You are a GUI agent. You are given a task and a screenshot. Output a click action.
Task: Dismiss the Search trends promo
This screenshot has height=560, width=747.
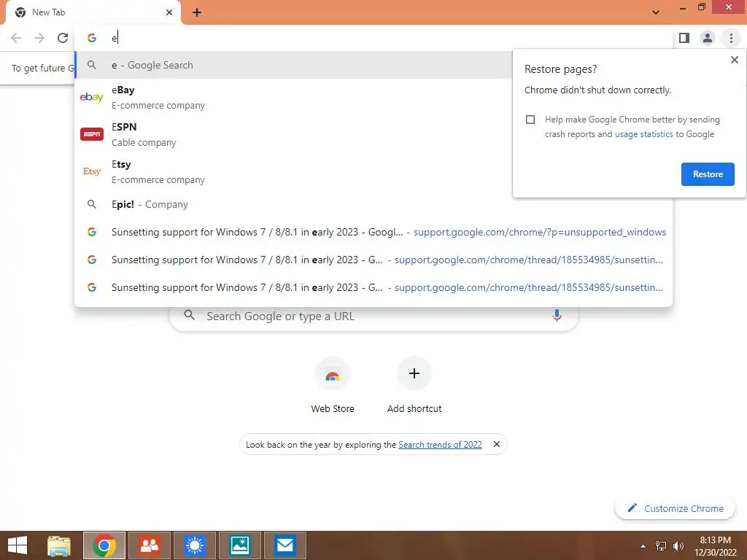tap(496, 444)
